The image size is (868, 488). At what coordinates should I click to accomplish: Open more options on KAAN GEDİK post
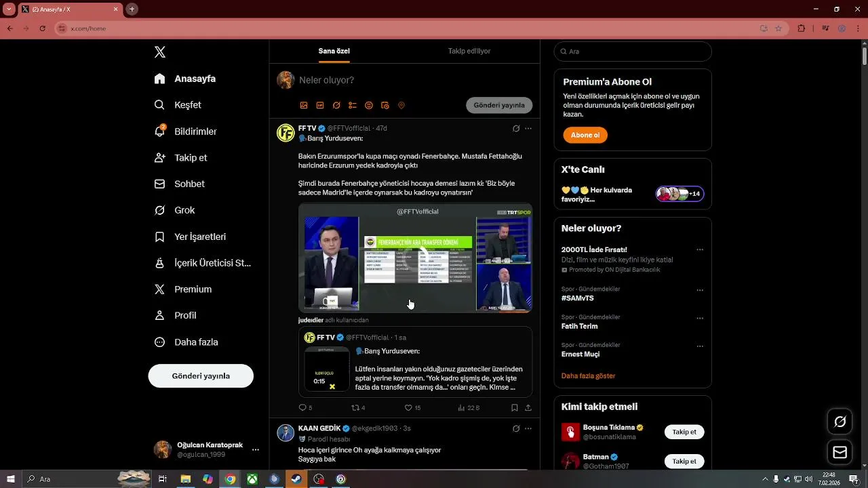pos(528,428)
